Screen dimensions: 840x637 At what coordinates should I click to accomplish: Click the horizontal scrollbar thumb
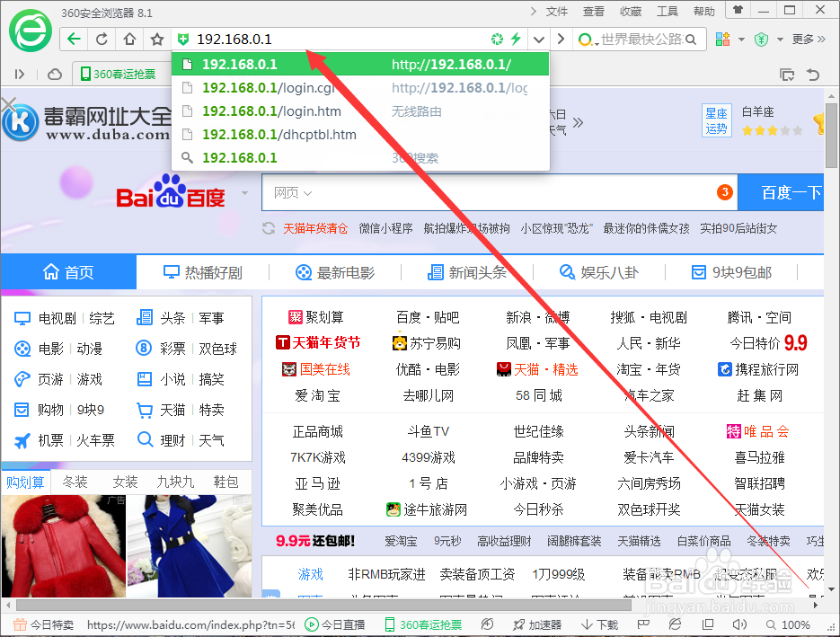(323, 605)
